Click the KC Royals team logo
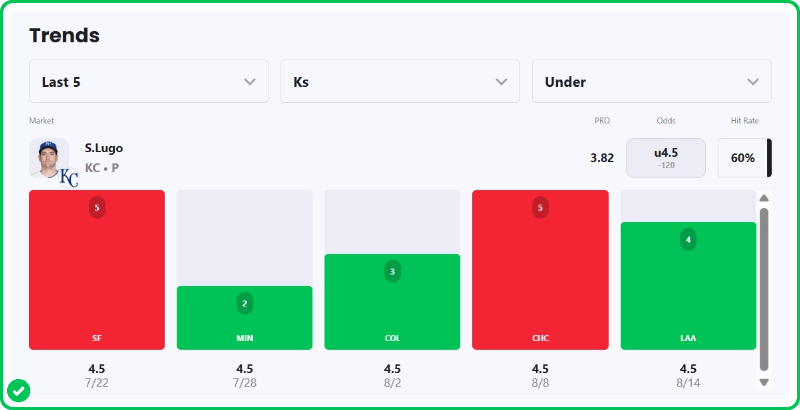The image size is (800, 410). [x=69, y=178]
